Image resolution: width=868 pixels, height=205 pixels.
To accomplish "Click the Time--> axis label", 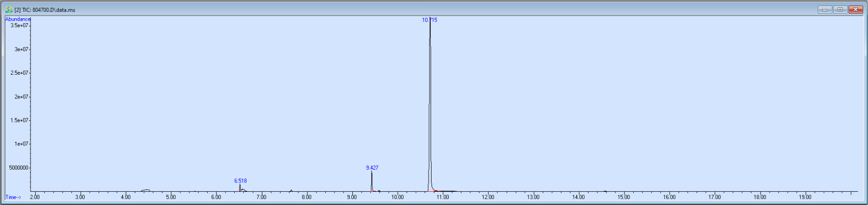I will (13, 197).
